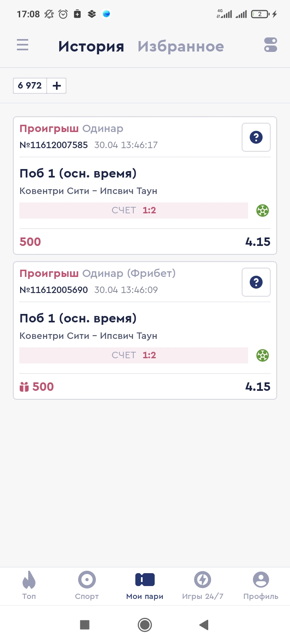Switch to the Избранное tab
The height and width of the screenshot is (644, 290).
coord(180,46)
